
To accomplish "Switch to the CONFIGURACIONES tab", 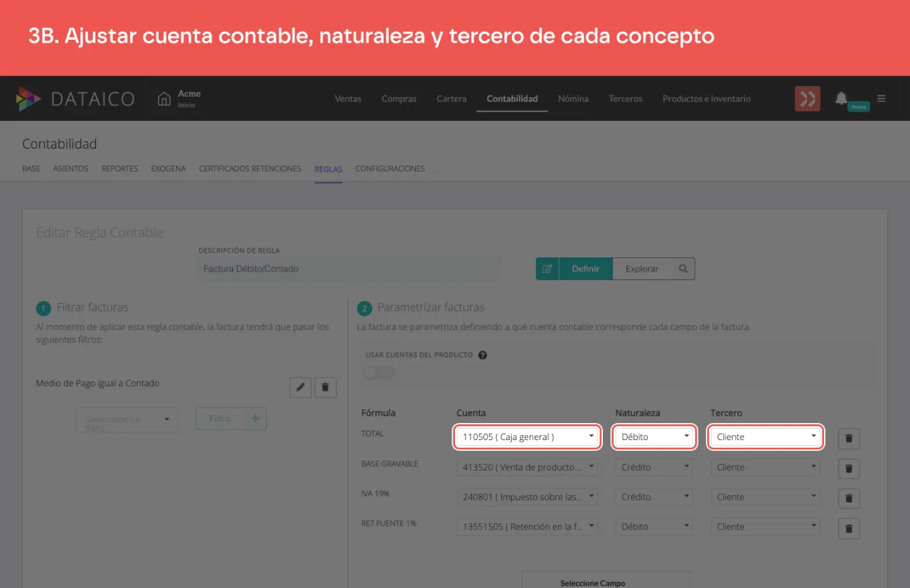I will coord(390,169).
